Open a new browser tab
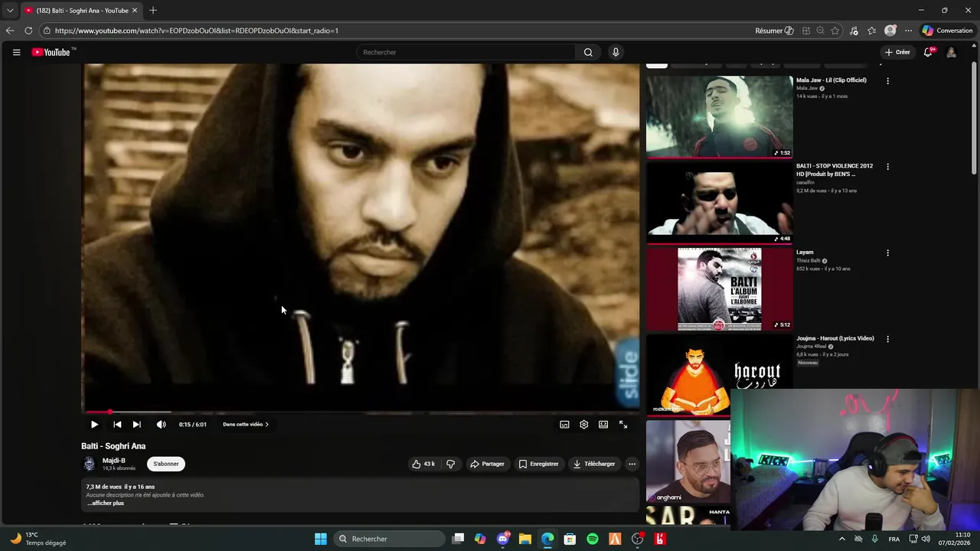 tap(153, 11)
